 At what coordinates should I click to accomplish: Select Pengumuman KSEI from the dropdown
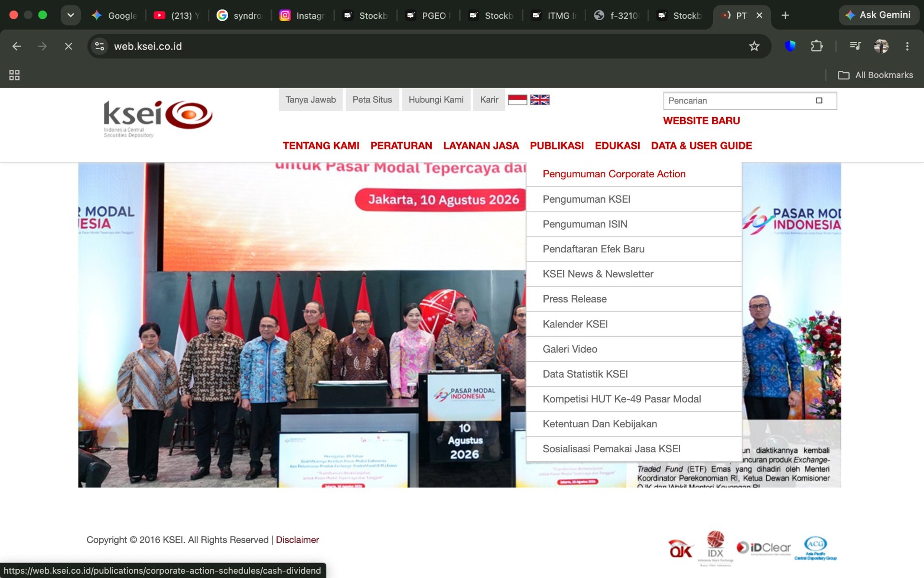[634, 199]
